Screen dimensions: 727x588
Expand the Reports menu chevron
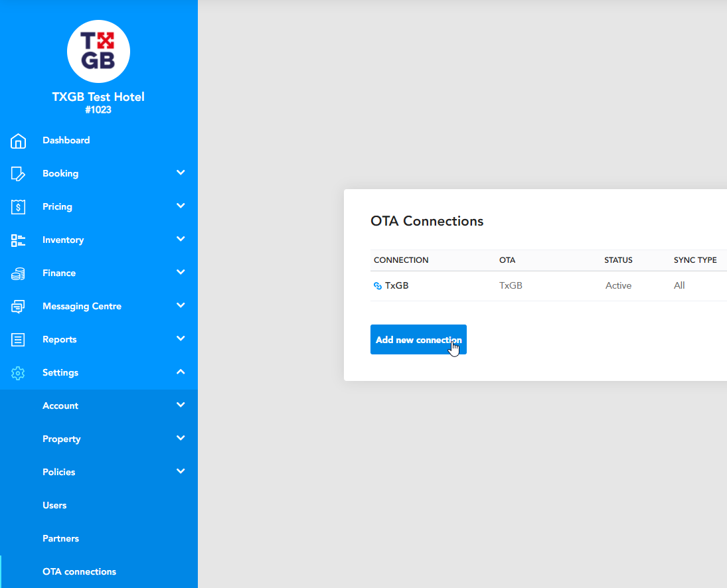181,338
